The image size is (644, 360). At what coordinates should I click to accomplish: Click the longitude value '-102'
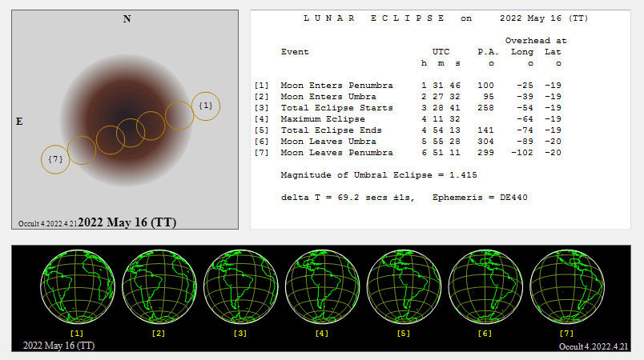522,153
